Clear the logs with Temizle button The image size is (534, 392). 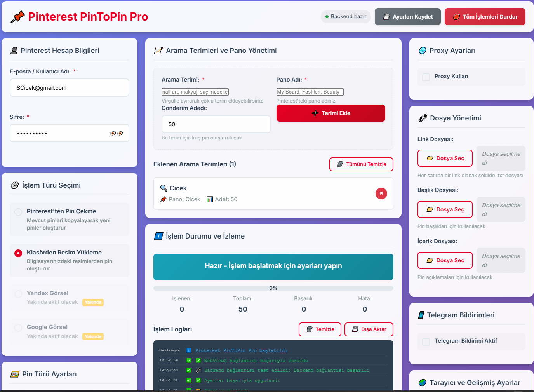point(320,329)
